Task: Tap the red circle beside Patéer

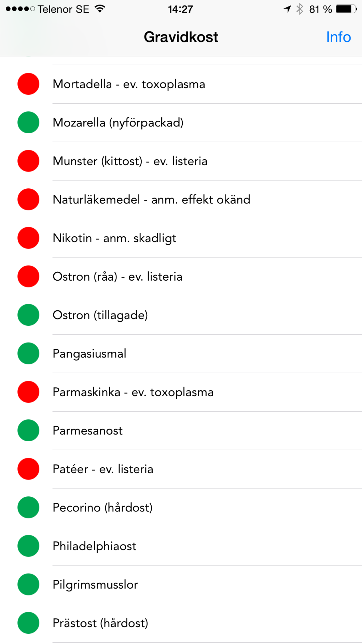Action: tap(28, 469)
